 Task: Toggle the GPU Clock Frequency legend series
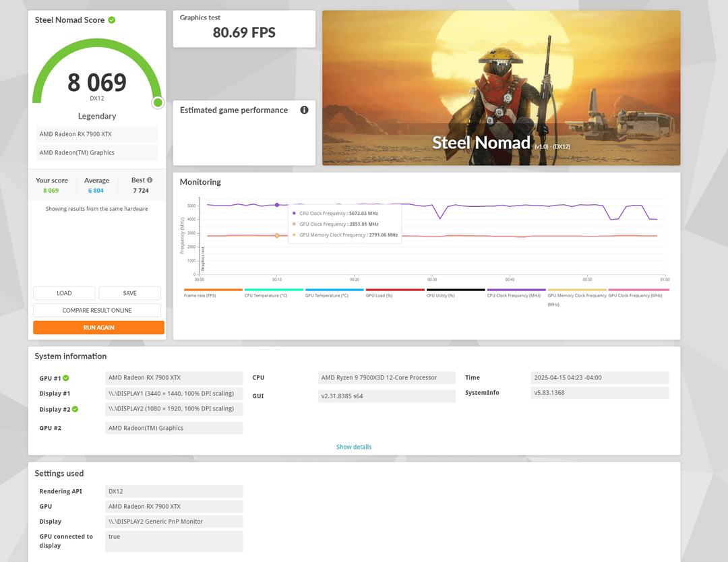pyautogui.click(x=638, y=293)
